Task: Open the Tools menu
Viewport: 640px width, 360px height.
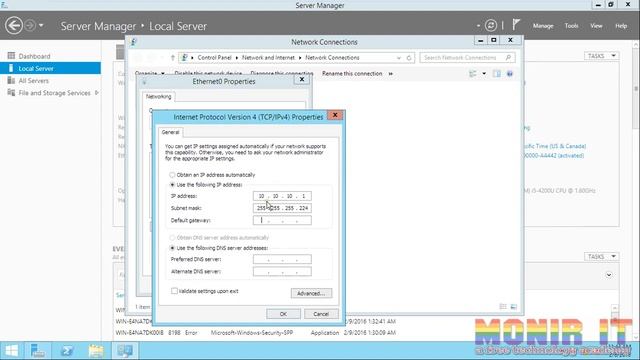Action: [x=571, y=26]
